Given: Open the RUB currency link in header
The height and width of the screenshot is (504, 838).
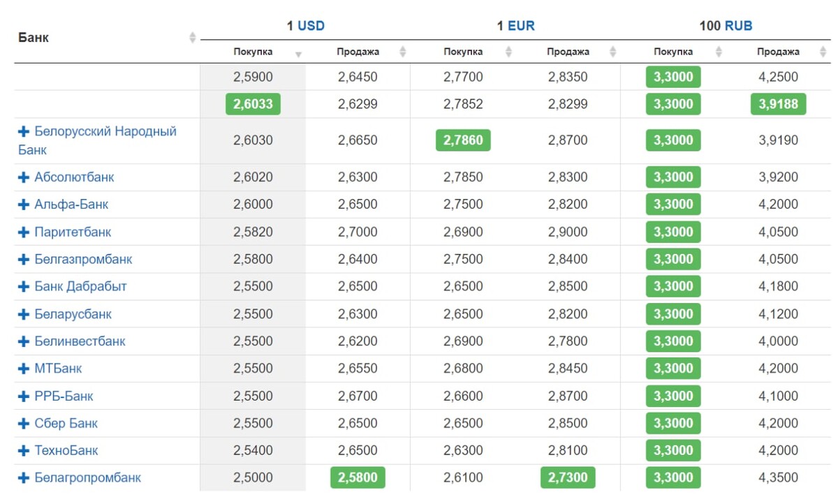Looking at the screenshot, I should pyautogui.click(x=738, y=26).
